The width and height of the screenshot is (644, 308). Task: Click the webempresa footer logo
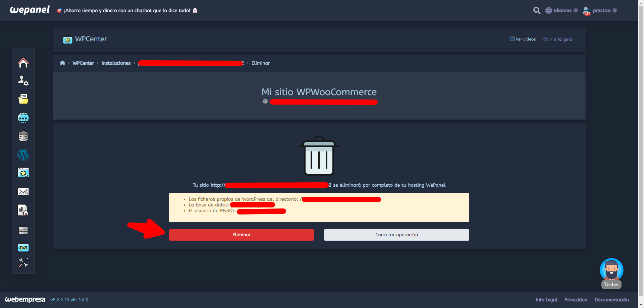(x=25, y=299)
